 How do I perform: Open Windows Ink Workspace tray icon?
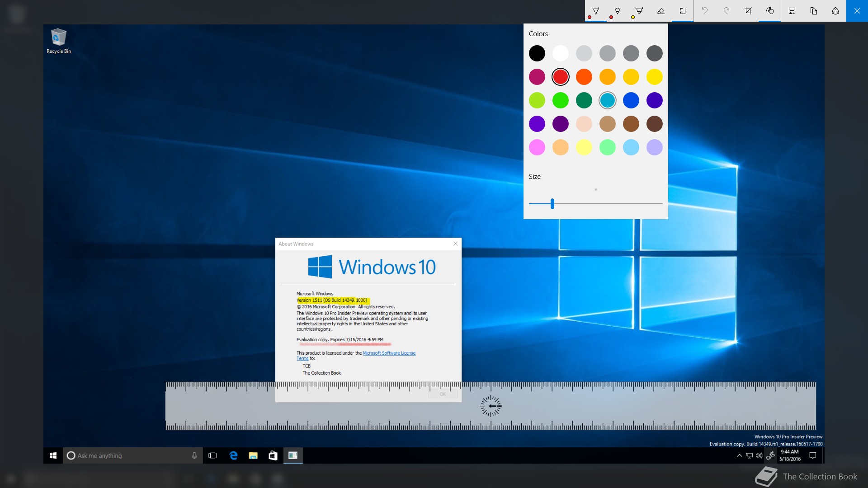coord(771,455)
